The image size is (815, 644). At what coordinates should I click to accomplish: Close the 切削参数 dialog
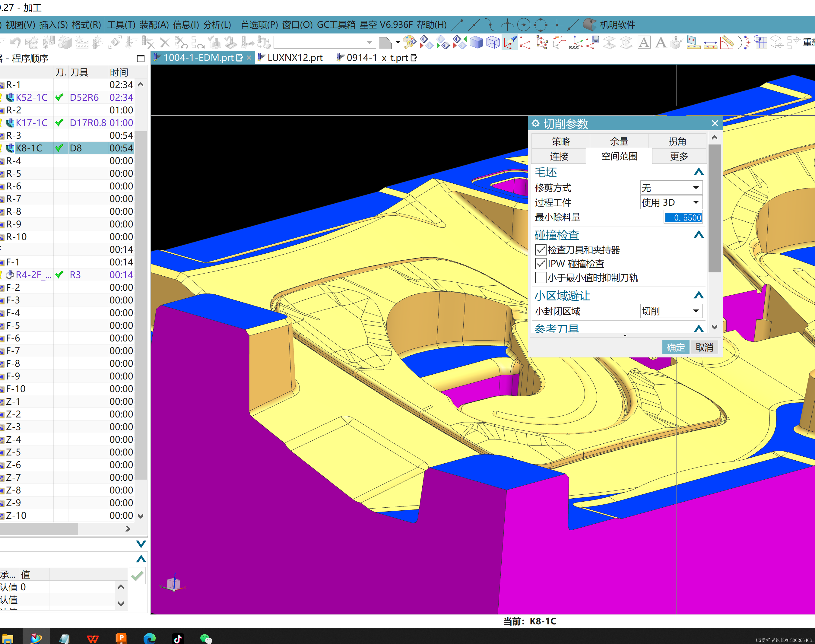point(715,123)
